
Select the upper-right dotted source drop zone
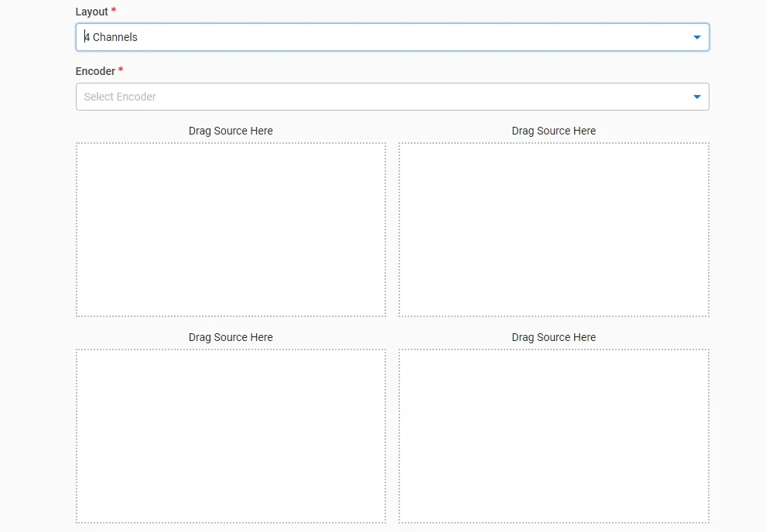pos(554,230)
